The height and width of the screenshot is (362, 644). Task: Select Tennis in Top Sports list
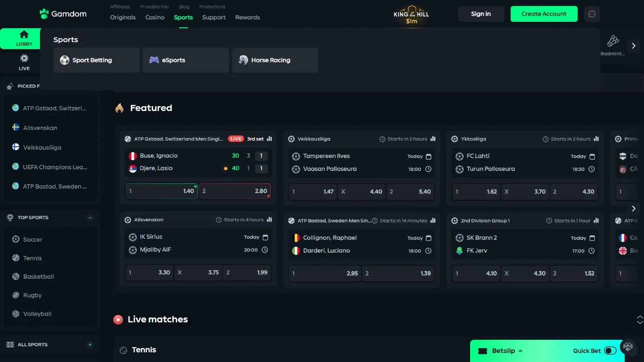pos(33,258)
